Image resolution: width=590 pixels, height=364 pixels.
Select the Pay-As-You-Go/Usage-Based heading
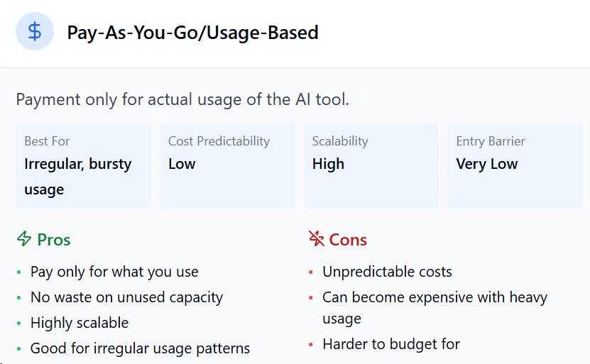point(192,33)
